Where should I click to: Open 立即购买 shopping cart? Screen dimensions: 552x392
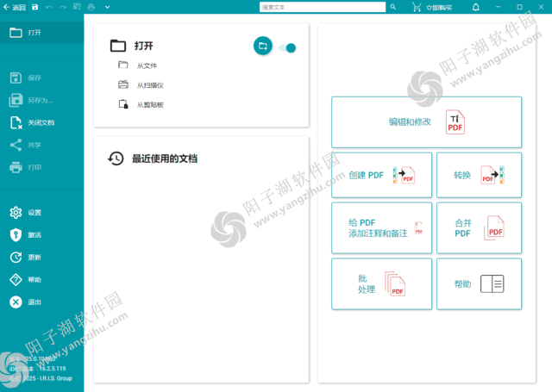tap(432, 8)
